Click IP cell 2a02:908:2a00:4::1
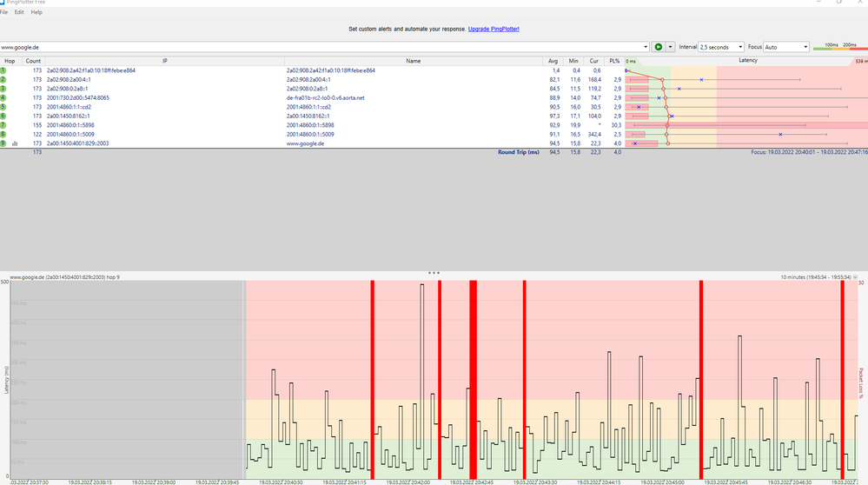Screen dimensions: 868x485 point(69,80)
